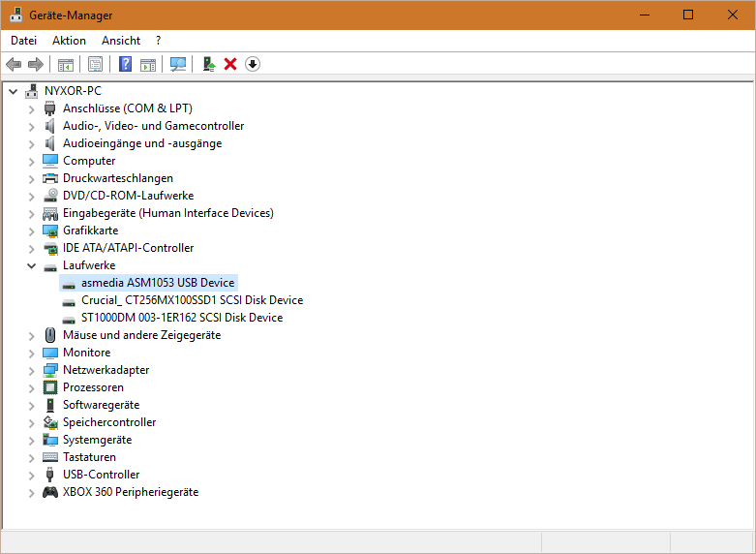The height and width of the screenshot is (554, 756).
Task: Click the Tastaturen keyboard icon
Action: click(50, 457)
